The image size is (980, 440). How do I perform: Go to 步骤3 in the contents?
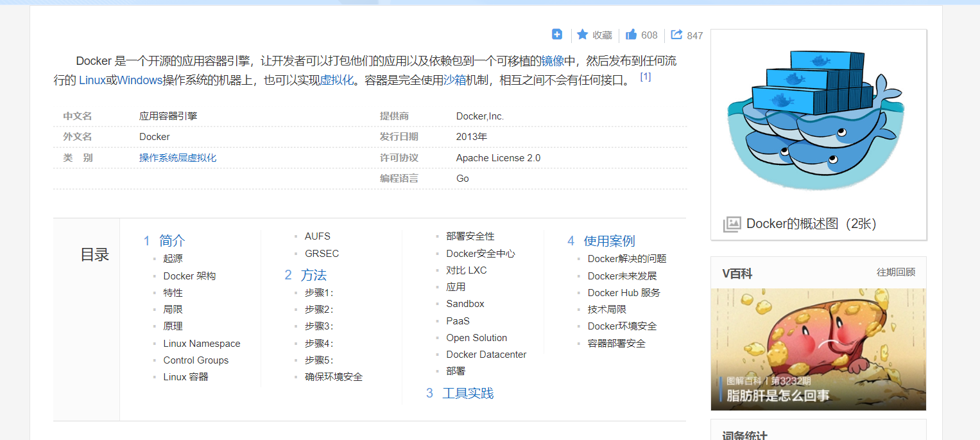click(319, 326)
